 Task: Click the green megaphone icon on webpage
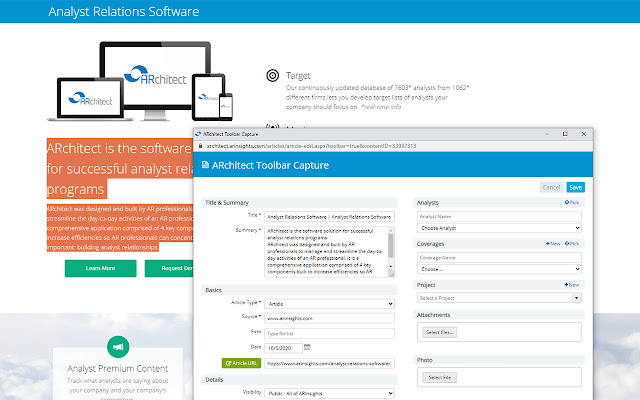(x=118, y=347)
